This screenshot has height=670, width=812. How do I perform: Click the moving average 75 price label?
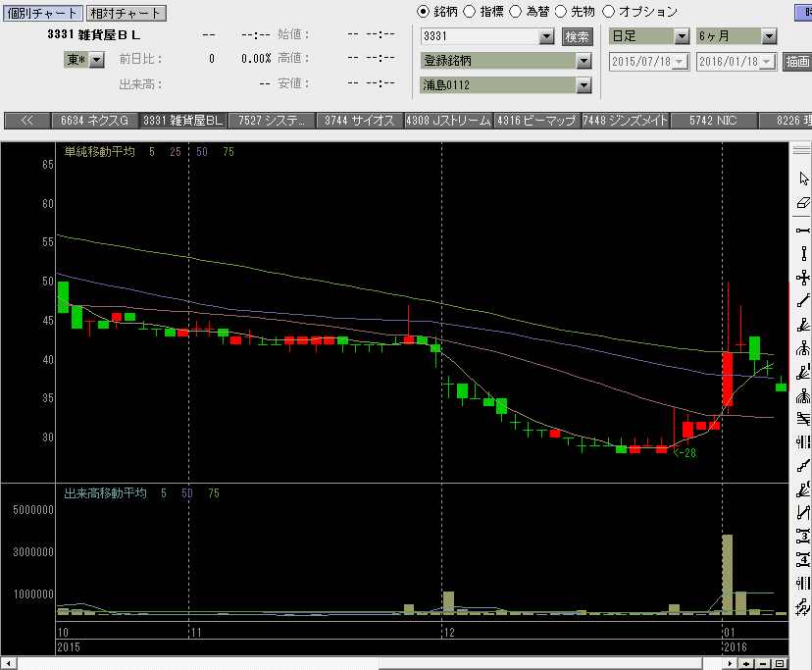click(228, 152)
